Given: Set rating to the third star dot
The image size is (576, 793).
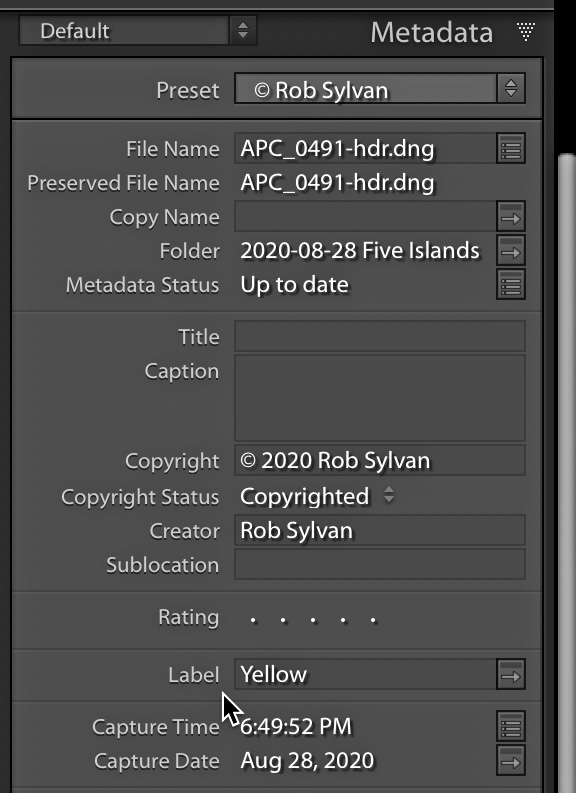Looking at the screenshot, I should click(314, 620).
